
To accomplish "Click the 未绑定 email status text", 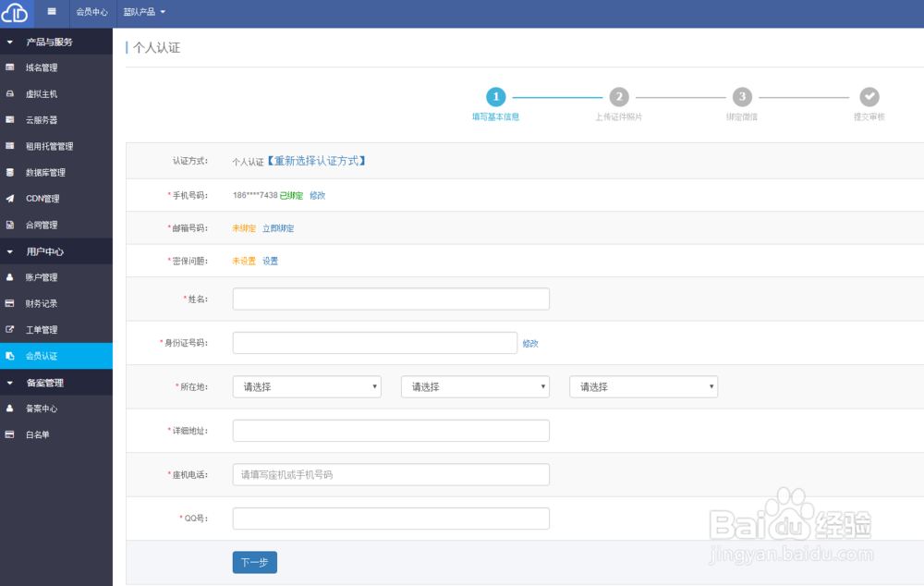I will [x=244, y=228].
